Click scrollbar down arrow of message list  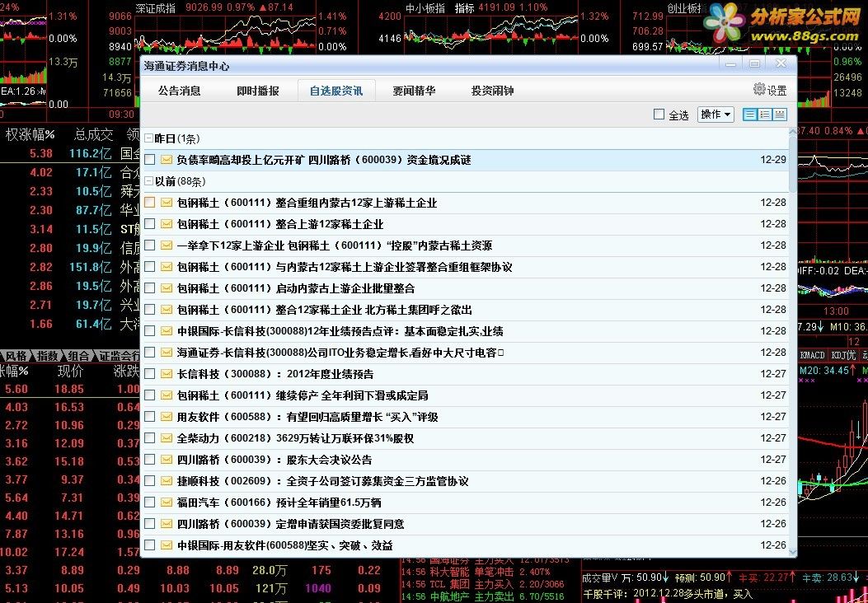[793, 551]
